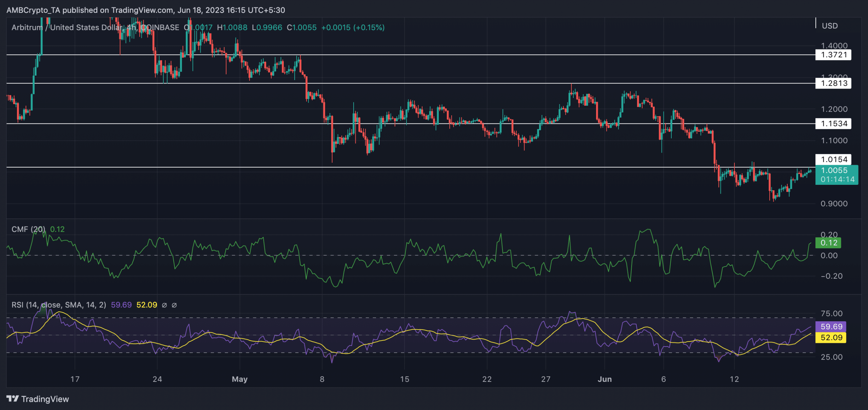Open the RSI (14, close, SMA) legend
Screen dimensions: 868x410
pyautogui.click(x=59, y=305)
